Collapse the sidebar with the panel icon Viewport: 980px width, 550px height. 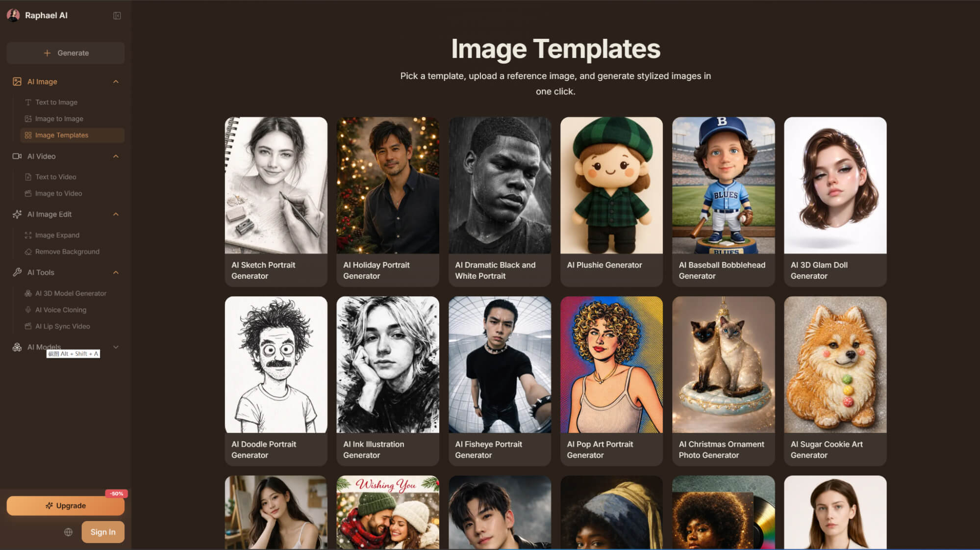tap(117, 16)
